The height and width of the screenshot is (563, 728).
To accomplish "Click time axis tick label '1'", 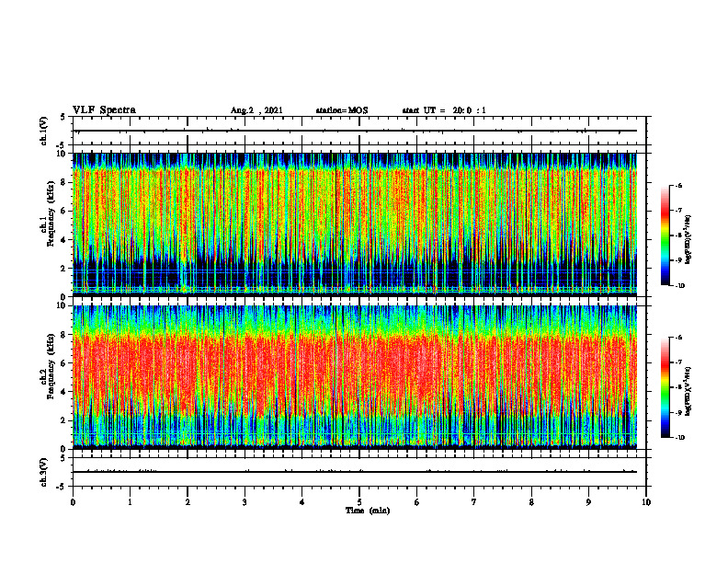I will pos(130,502).
